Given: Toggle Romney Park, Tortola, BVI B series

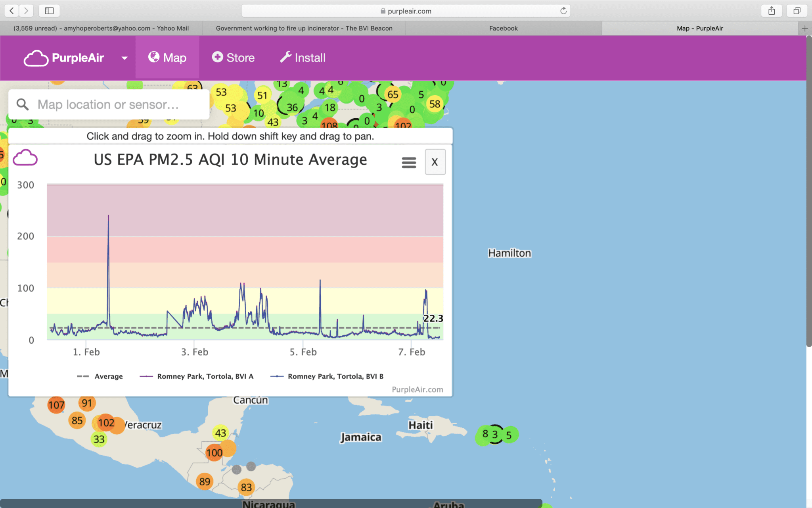Looking at the screenshot, I should (x=327, y=376).
